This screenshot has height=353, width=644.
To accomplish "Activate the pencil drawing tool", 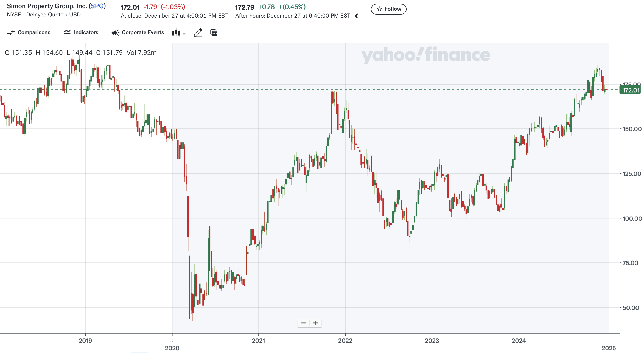I will (198, 33).
